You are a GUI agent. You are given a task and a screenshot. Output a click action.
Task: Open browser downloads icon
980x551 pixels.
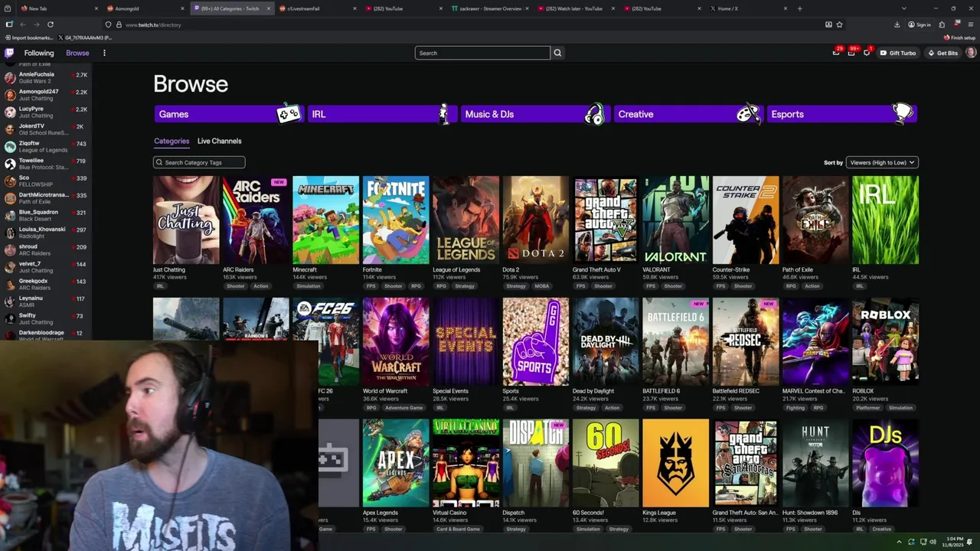(897, 24)
